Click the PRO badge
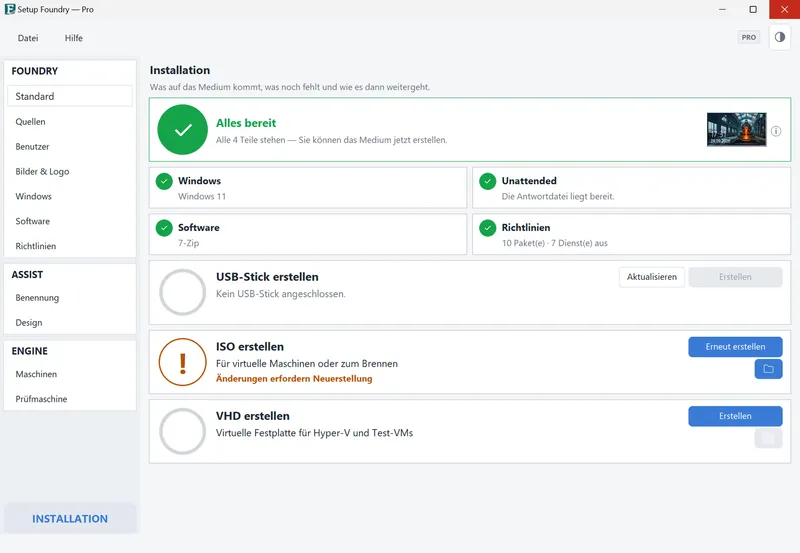This screenshot has width=800, height=553. 748,37
